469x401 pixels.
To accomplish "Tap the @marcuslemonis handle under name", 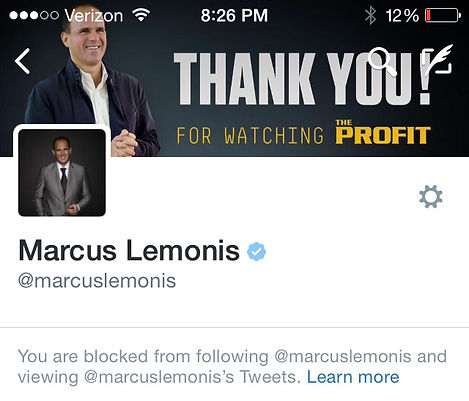I will (x=97, y=281).
